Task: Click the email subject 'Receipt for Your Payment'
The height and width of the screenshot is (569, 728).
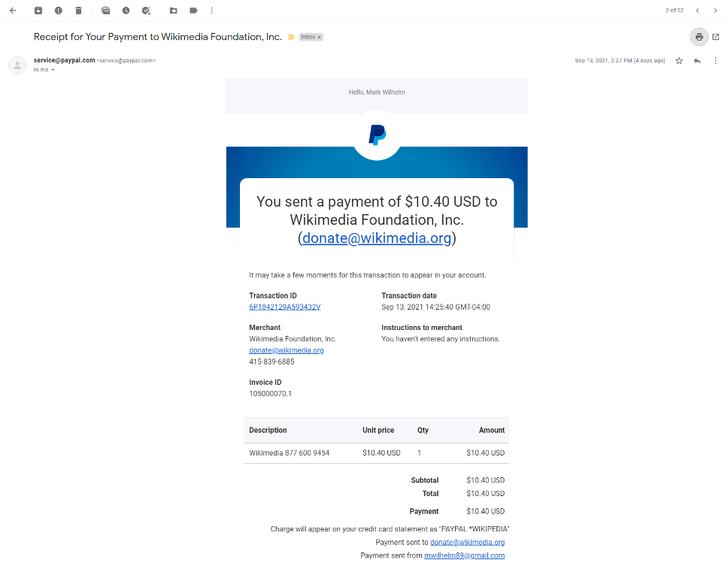Action: (158, 37)
